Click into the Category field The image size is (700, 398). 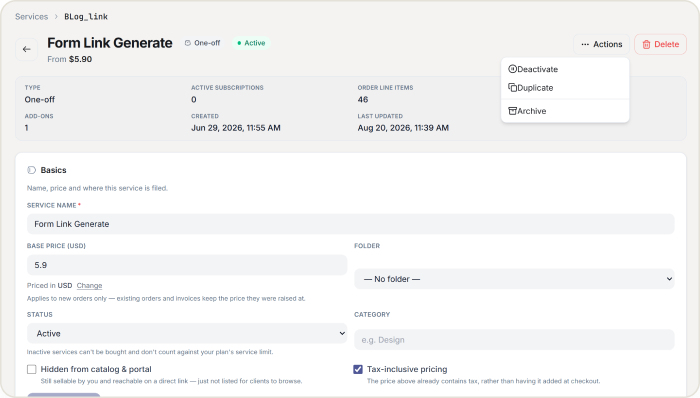pyautogui.click(x=514, y=340)
